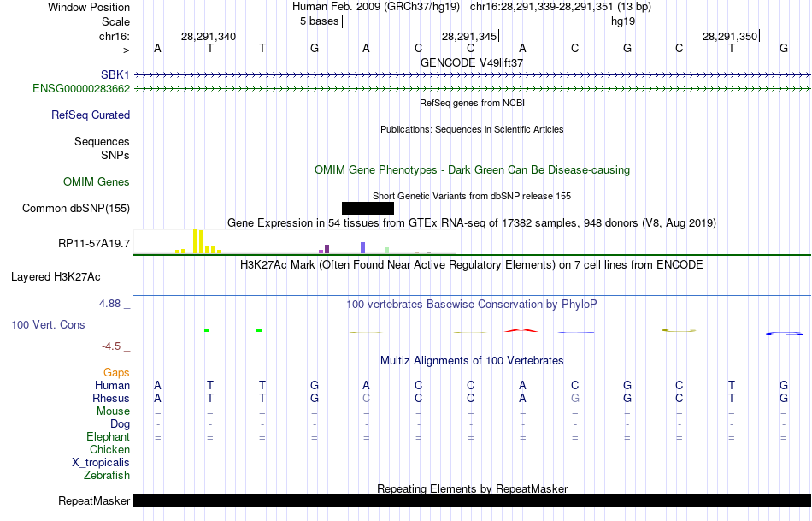Click the Sequences SNPs track label

tap(102, 148)
